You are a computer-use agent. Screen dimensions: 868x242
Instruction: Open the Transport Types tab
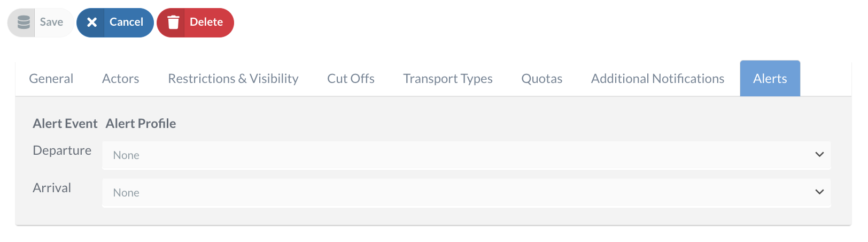(x=447, y=79)
